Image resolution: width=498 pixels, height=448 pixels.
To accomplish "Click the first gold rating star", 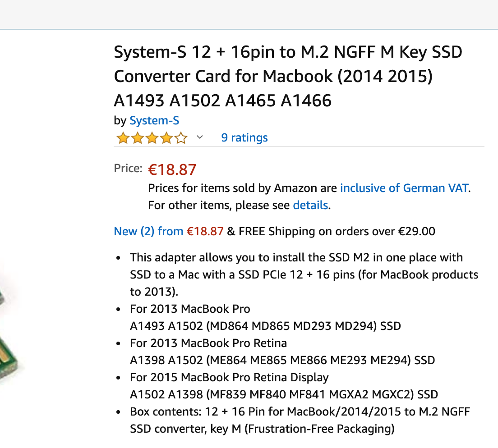I will (123, 138).
